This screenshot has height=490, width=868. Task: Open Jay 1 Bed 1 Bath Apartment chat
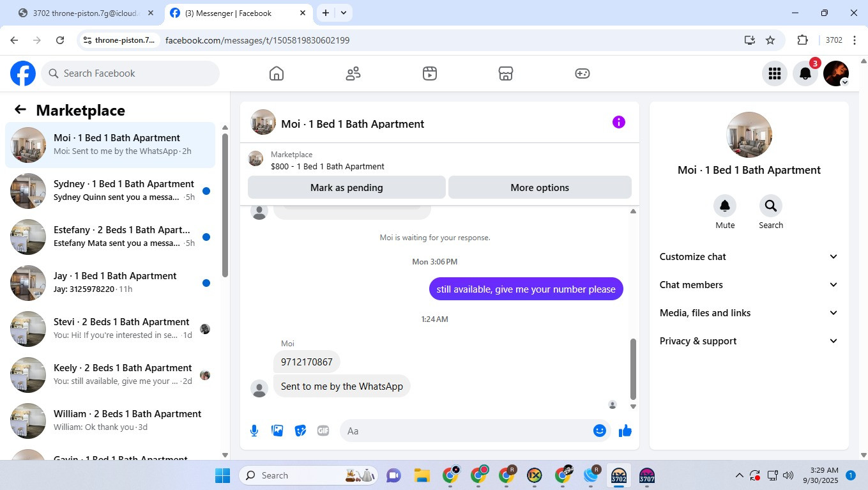(110, 283)
